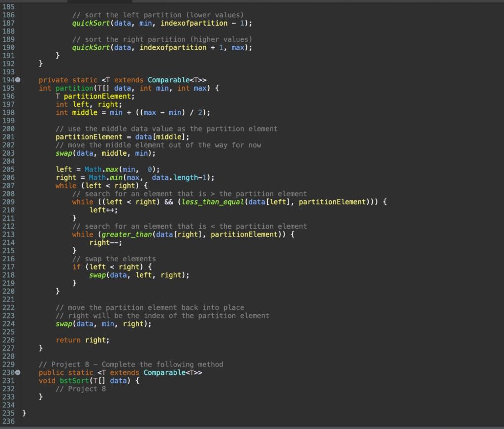Click comment 'search for an element that is > the partition element'
The width and height of the screenshot is (504, 429).
pos(189,194)
